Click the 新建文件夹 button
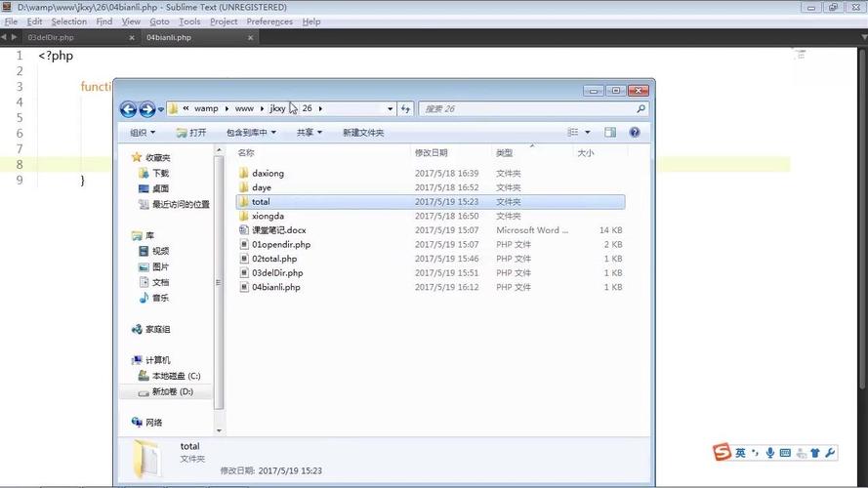Image resolution: width=868 pixels, height=488 pixels. pyautogui.click(x=363, y=133)
